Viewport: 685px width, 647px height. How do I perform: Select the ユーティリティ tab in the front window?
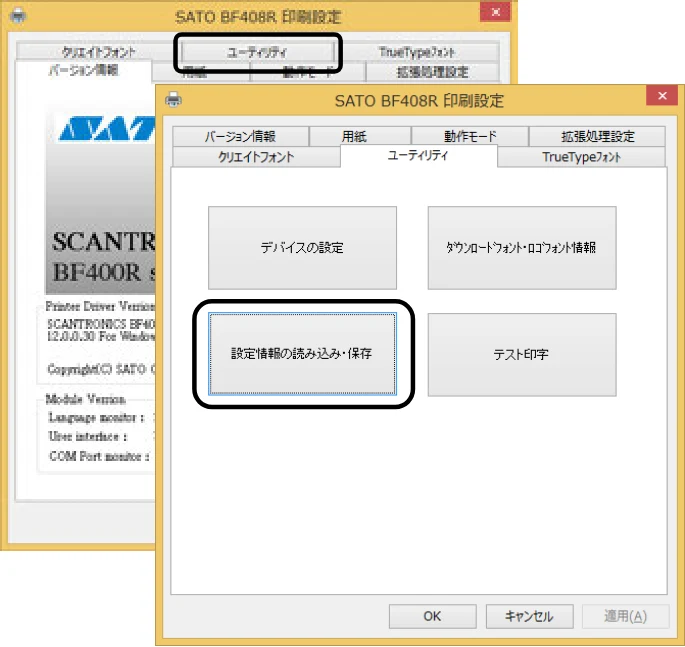tap(419, 155)
